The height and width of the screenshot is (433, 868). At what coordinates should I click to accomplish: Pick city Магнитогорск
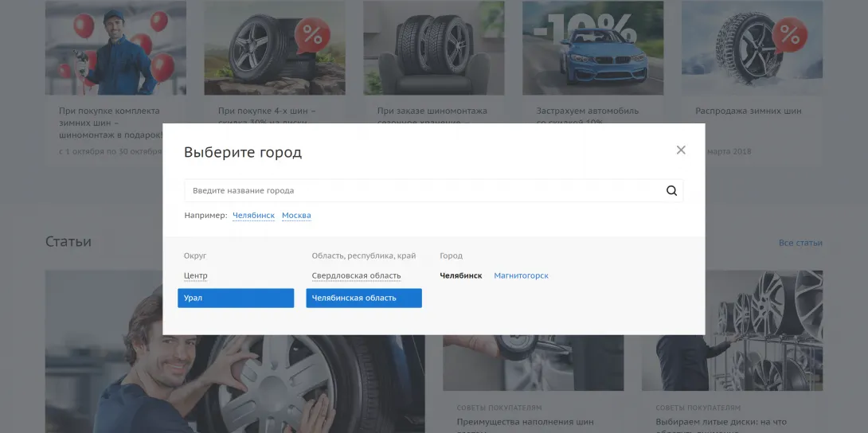coord(521,275)
